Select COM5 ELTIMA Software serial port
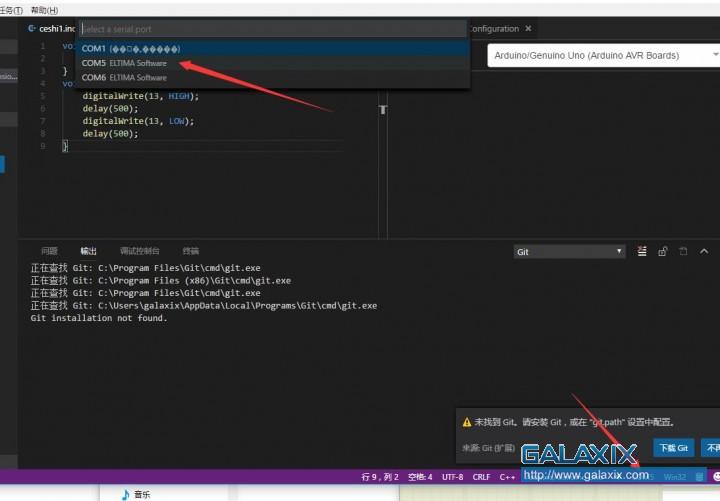 click(124, 63)
